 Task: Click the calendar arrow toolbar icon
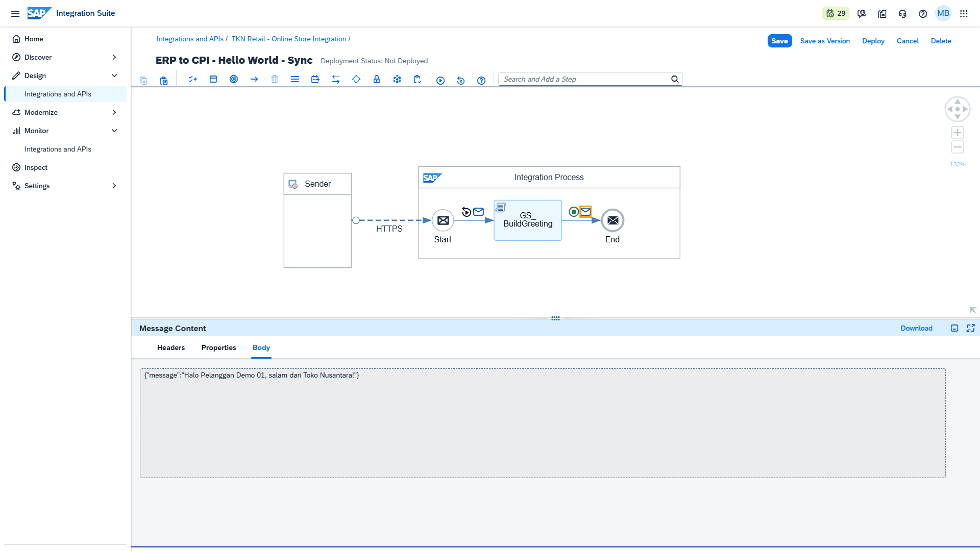pos(315,79)
